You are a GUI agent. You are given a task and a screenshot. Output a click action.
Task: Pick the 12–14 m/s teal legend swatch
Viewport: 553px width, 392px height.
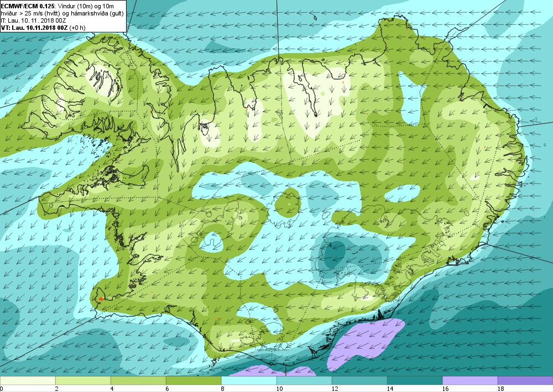359,380
